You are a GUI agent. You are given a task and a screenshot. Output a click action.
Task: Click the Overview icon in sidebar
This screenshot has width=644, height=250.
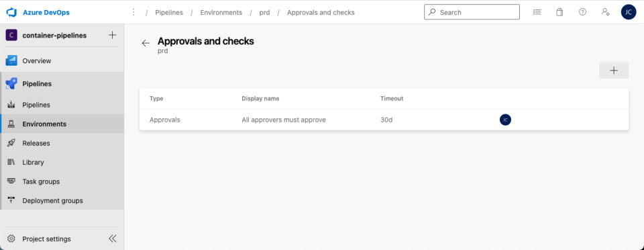click(x=11, y=61)
